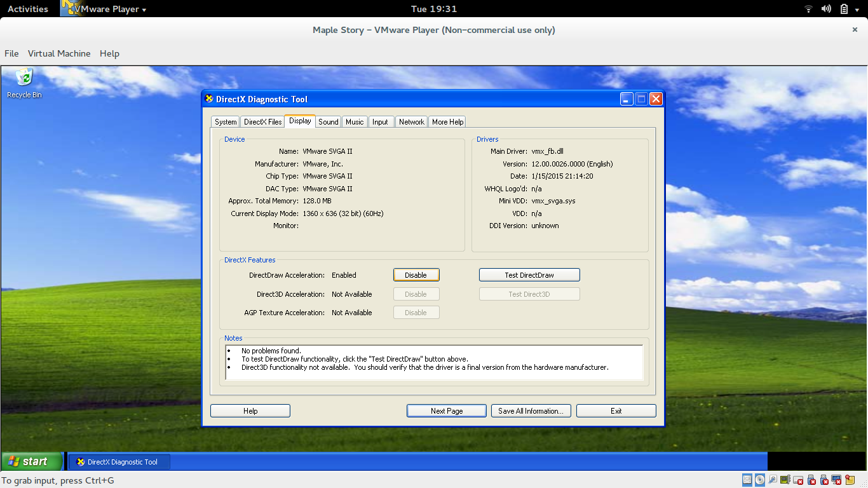Click the greyed Disable button for AGP Texture Acceleration

416,313
